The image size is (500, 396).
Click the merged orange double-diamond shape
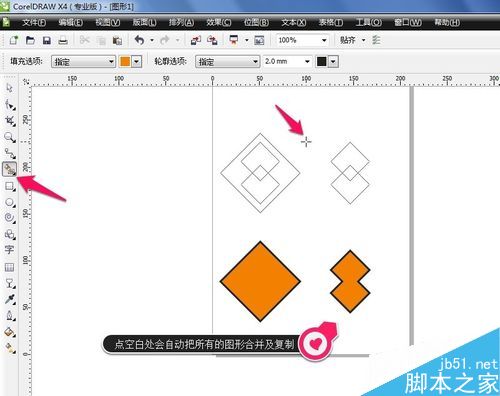pyautogui.click(x=350, y=281)
